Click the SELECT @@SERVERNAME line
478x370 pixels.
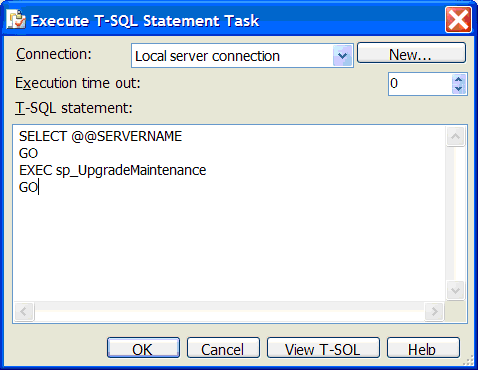100,136
